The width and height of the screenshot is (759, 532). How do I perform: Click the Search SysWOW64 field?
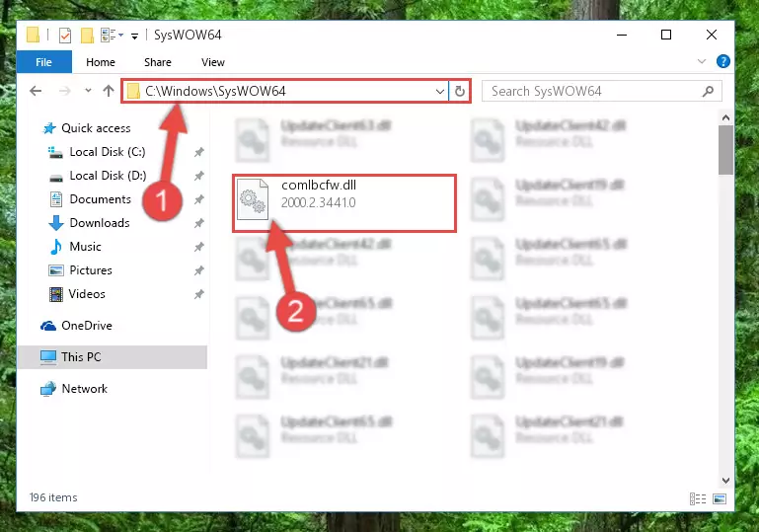pyautogui.click(x=602, y=91)
